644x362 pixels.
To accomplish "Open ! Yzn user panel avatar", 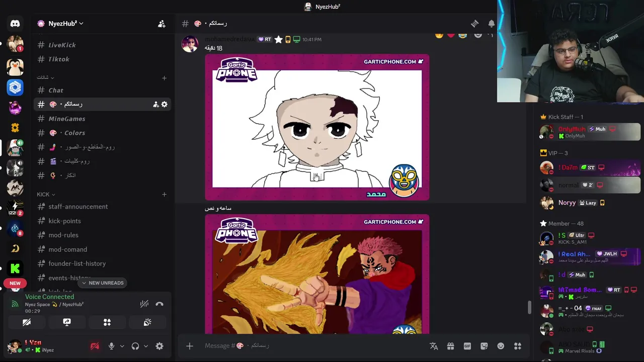I will (x=14, y=346).
